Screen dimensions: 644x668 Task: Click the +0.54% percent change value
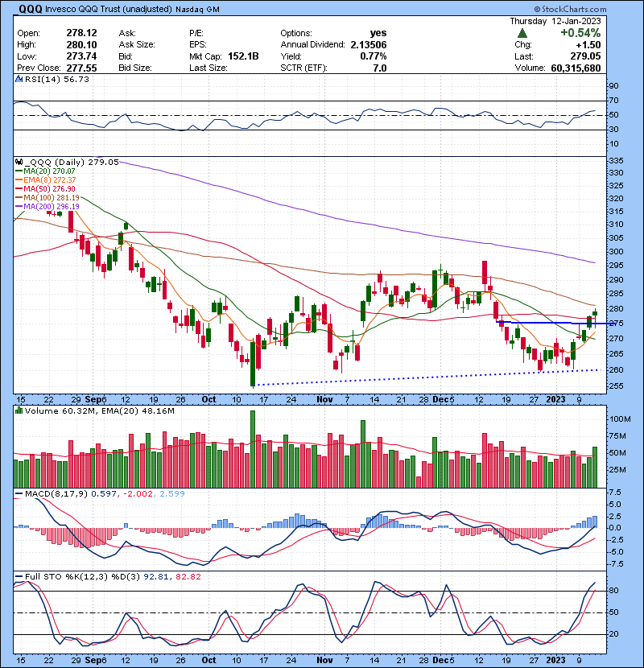pos(580,33)
